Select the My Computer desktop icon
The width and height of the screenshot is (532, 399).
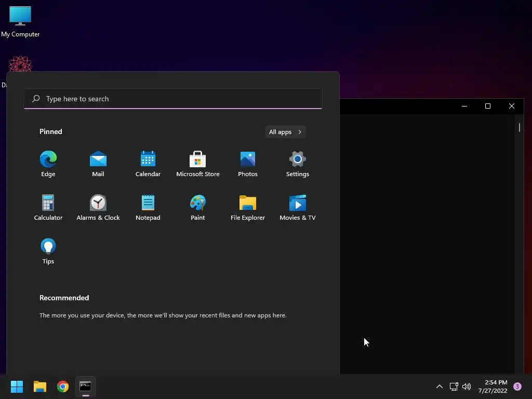[x=20, y=21]
